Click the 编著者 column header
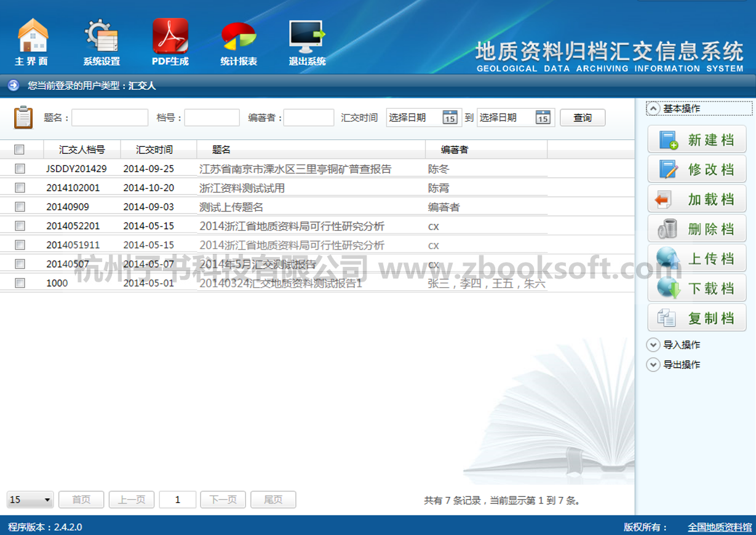 [x=486, y=149]
